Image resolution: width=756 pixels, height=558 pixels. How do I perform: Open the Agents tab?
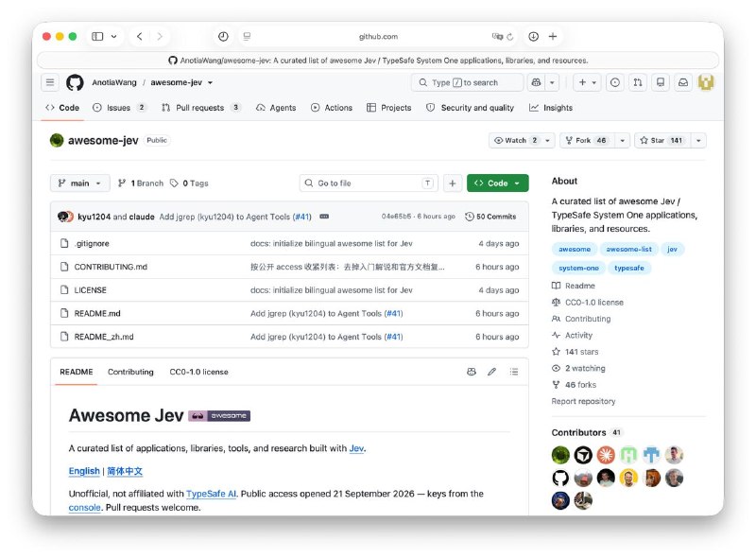[x=276, y=108]
